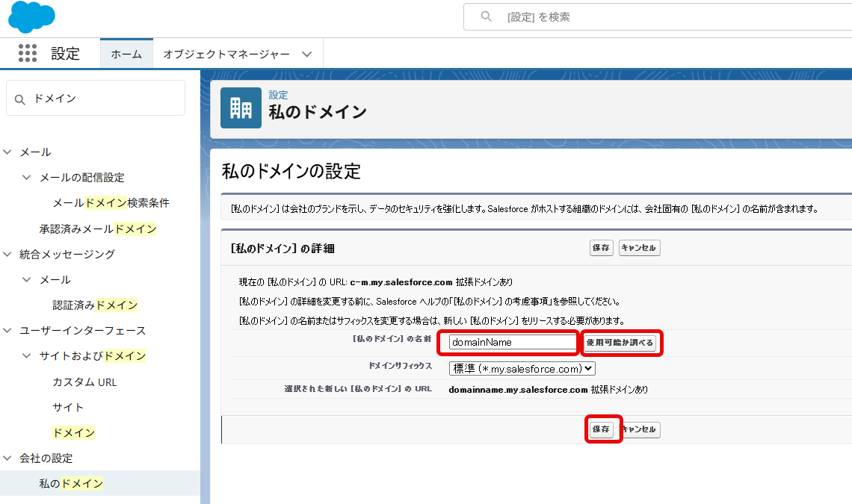Click the bottom キャンセル button
The width and height of the screenshot is (852, 504).
[x=640, y=429]
